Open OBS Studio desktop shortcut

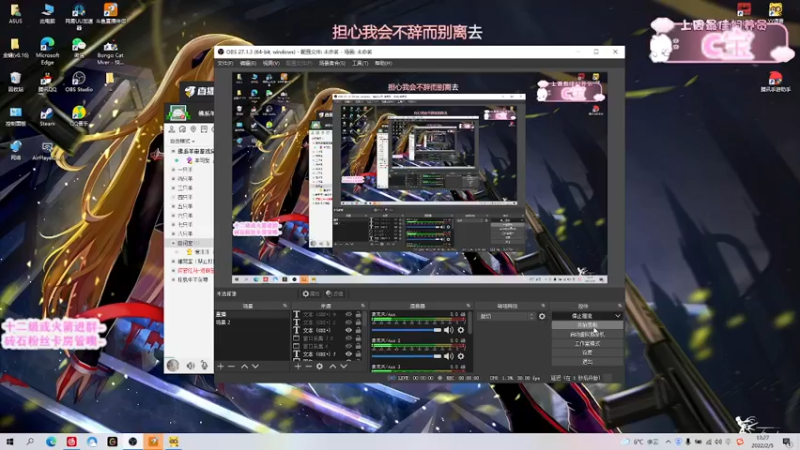tap(79, 81)
